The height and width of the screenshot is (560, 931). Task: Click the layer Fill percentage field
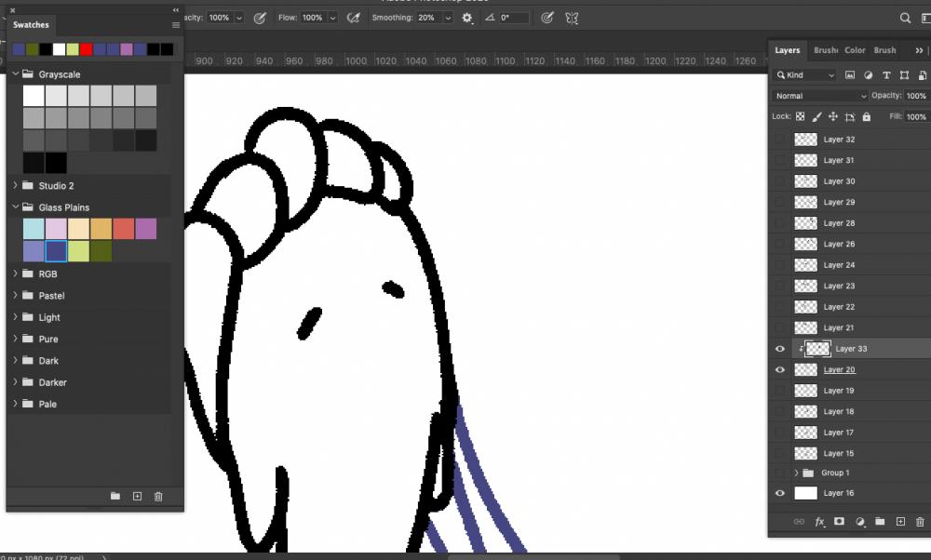tap(917, 117)
